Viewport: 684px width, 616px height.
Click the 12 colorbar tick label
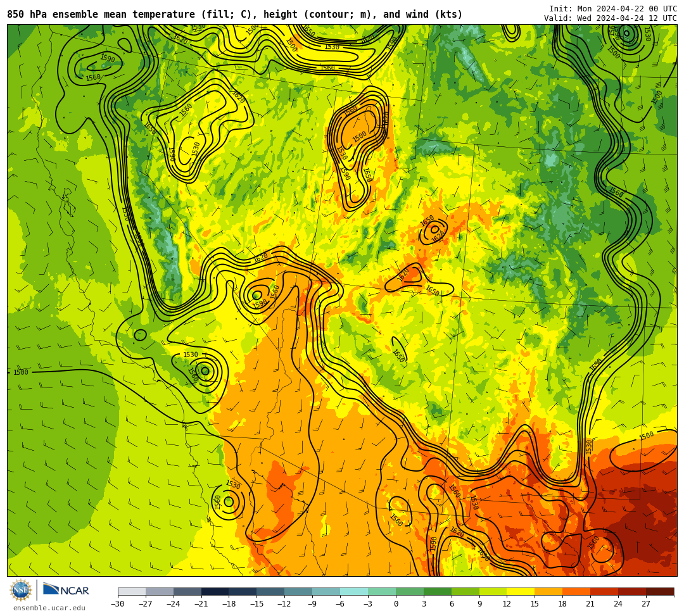507,604
